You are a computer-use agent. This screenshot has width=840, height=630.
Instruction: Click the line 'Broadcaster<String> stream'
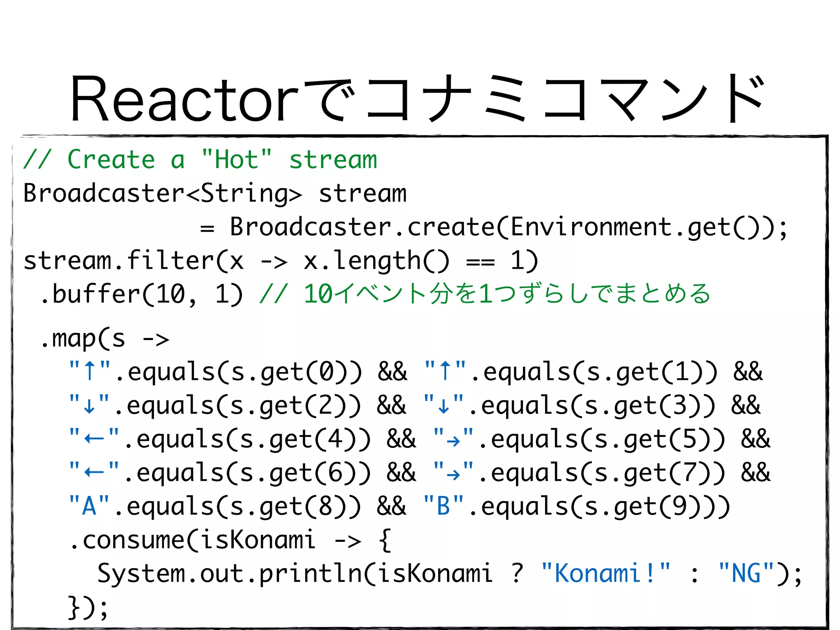click(x=215, y=194)
